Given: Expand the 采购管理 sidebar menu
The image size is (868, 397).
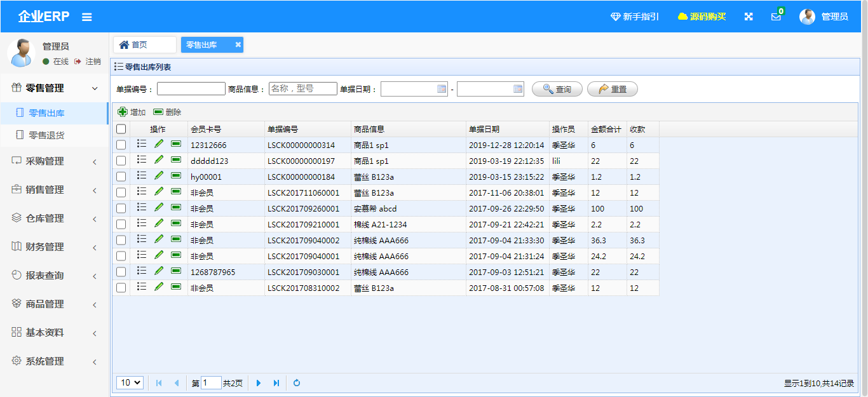Looking at the screenshot, I should tap(54, 161).
